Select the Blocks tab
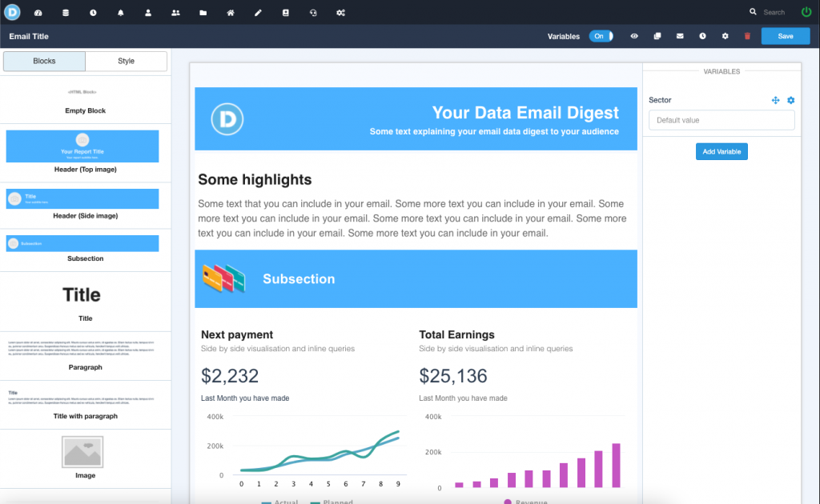This screenshot has width=820, height=504. [x=45, y=62]
